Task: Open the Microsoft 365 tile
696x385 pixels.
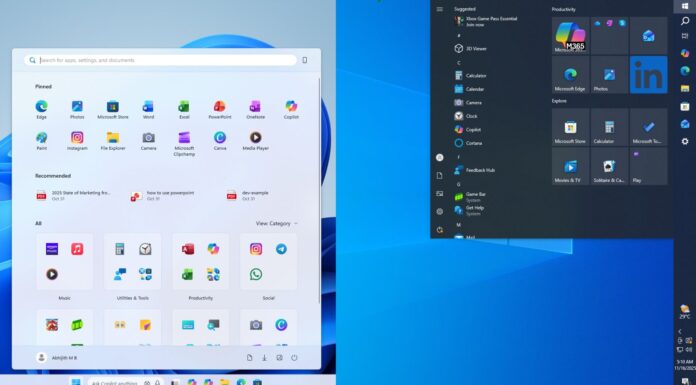Action: tap(570, 36)
